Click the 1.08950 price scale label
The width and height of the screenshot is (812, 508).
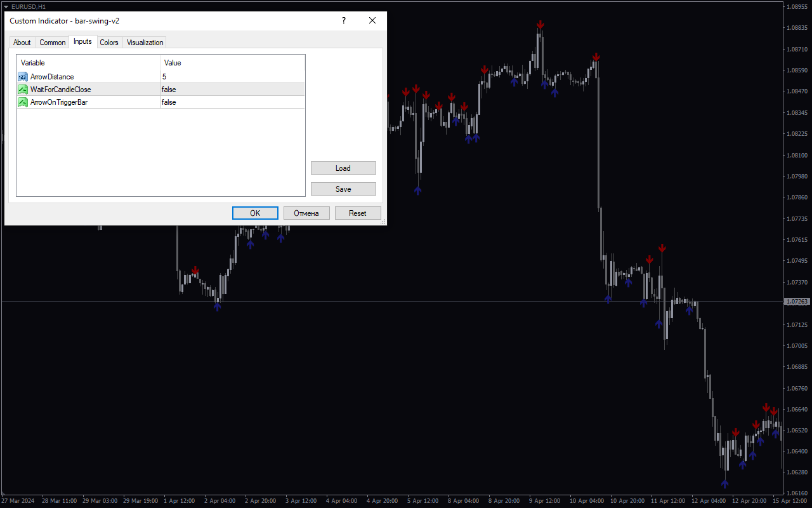(797, 7)
